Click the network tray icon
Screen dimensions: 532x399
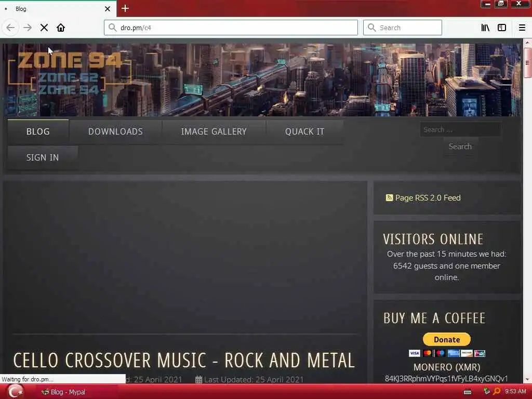click(487, 392)
